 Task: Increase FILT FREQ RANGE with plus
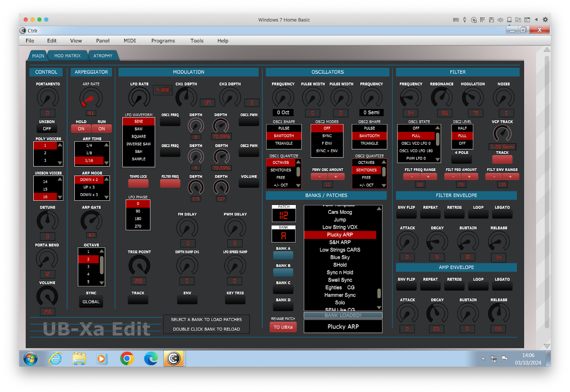(x=428, y=177)
